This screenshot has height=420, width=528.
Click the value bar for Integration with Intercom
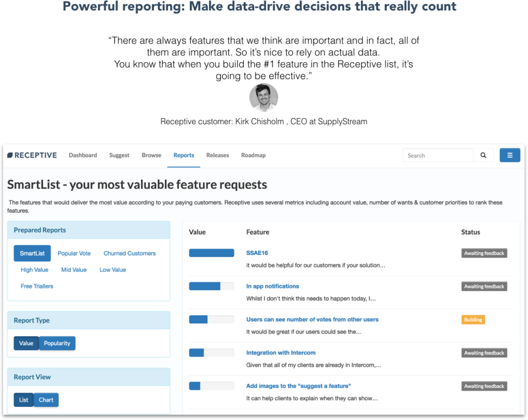(x=211, y=353)
